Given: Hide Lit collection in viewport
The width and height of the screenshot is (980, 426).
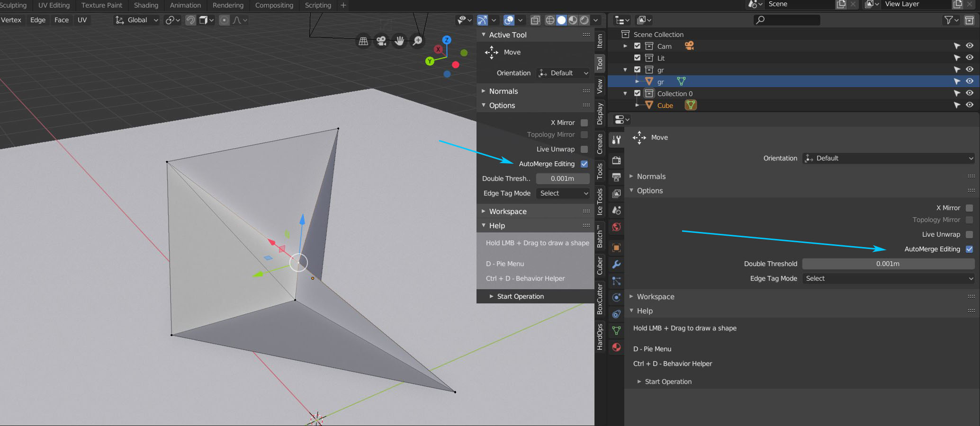Looking at the screenshot, I should [x=970, y=58].
